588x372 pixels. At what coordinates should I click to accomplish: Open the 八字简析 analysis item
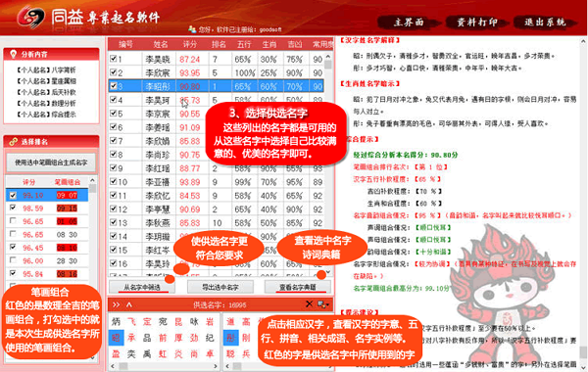pos(46,70)
